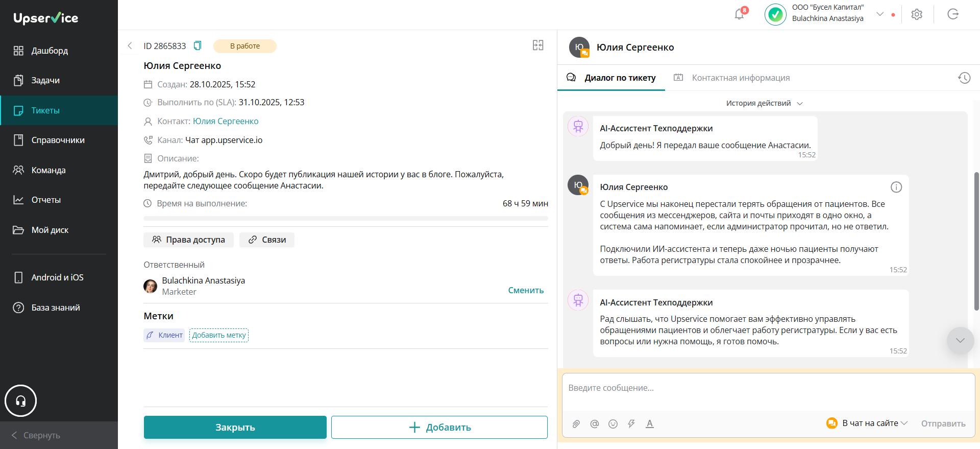Click the logout icon in header

[x=953, y=14]
